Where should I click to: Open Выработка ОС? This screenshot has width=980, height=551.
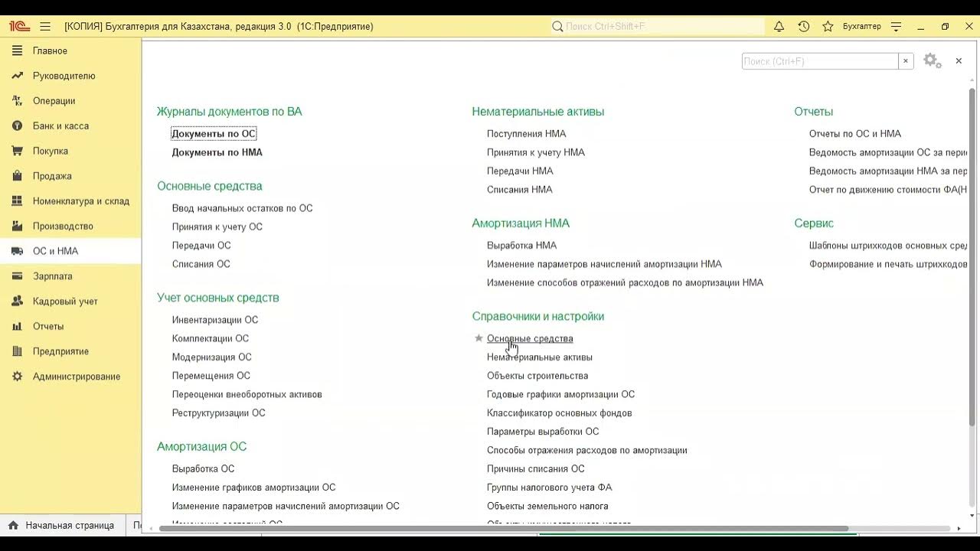point(203,468)
